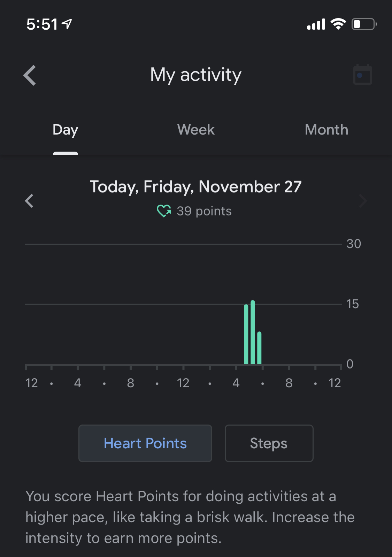Open the calendar date picker icon
The height and width of the screenshot is (557, 392).
pos(362,75)
